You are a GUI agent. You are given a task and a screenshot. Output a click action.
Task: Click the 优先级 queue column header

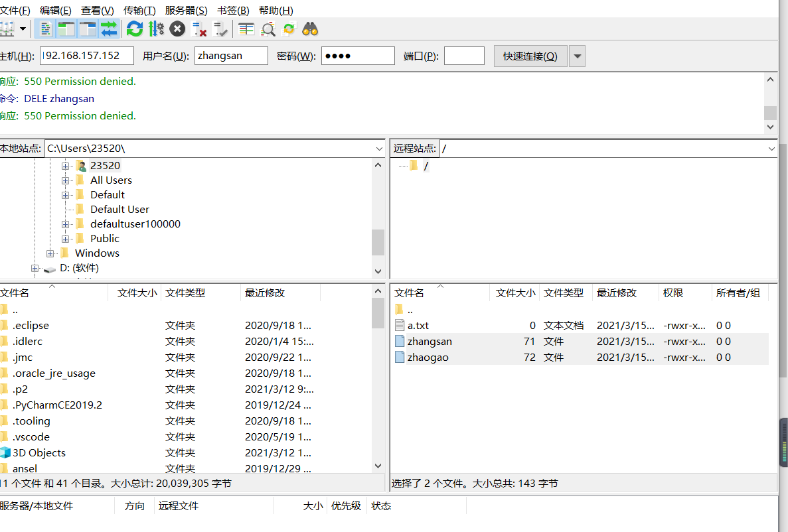point(347,506)
